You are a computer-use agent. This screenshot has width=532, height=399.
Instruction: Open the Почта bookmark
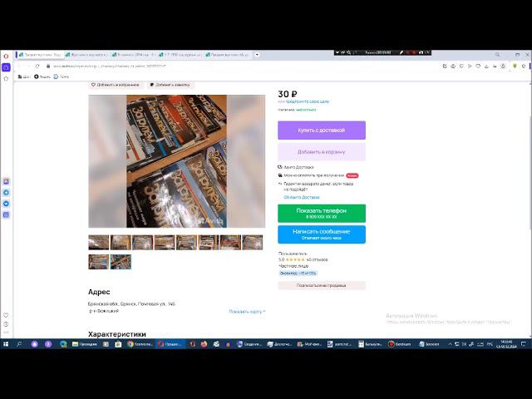(62, 76)
